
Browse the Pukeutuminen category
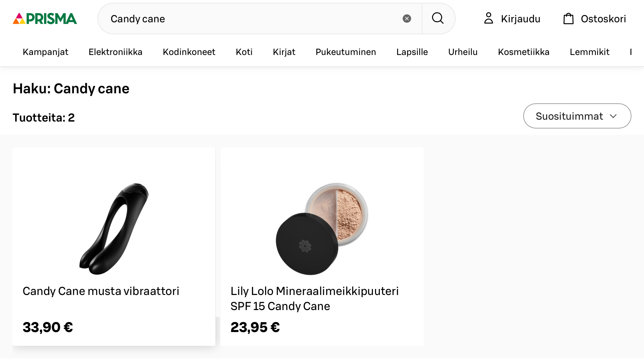point(346,52)
